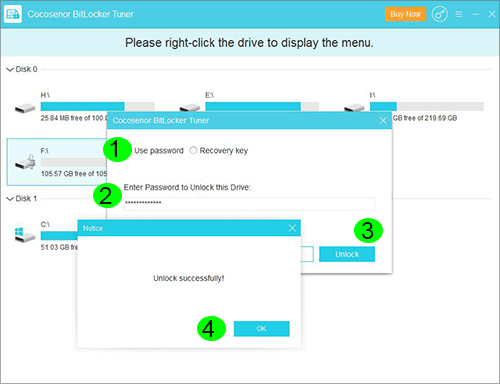Click the password input field
This screenshot has height=384, width=500.
click(x=249, y=203)
